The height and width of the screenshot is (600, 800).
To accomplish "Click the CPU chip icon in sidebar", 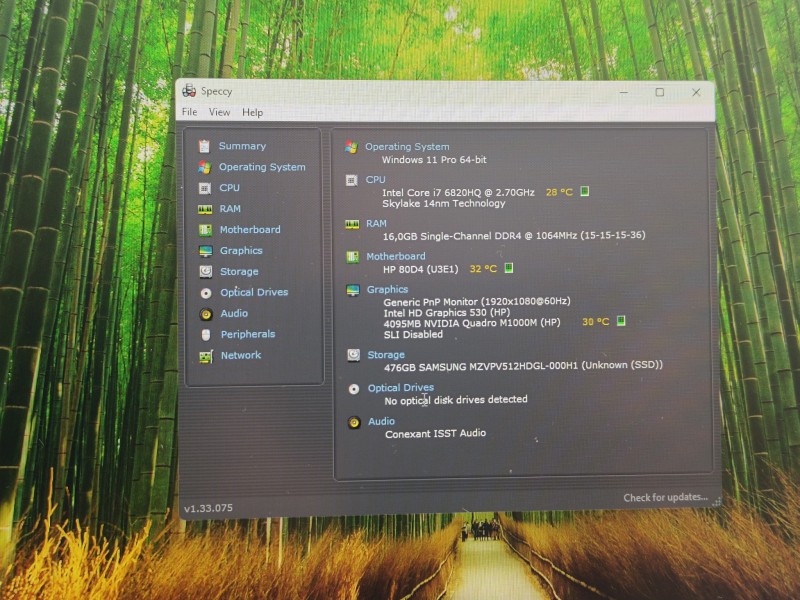I will 205,188.
